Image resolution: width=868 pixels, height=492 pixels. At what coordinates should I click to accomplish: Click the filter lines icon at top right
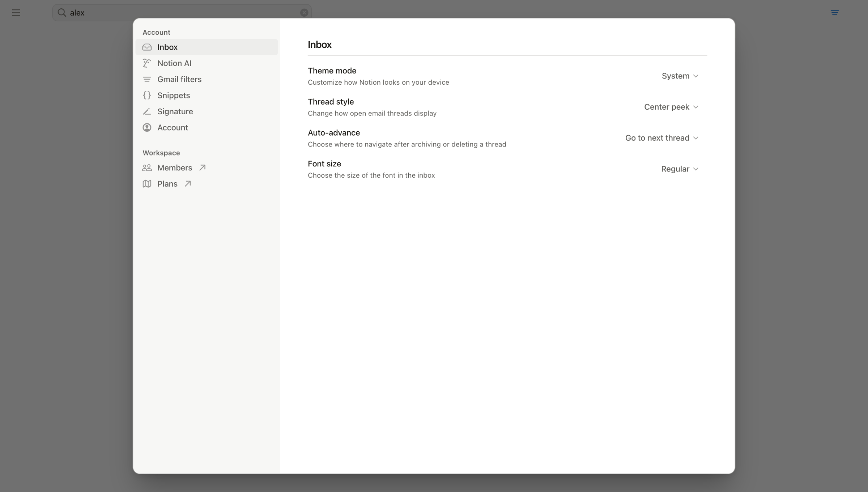pos(834,13)
